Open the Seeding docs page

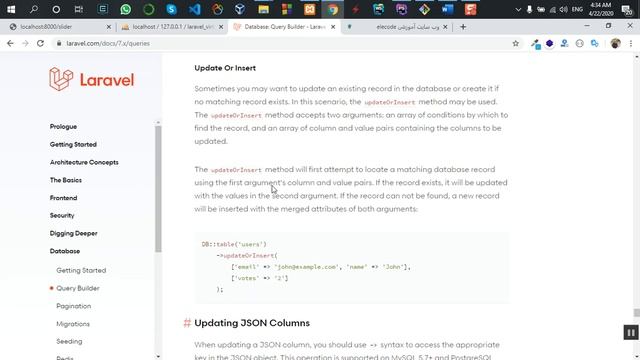tap(69, 342)
